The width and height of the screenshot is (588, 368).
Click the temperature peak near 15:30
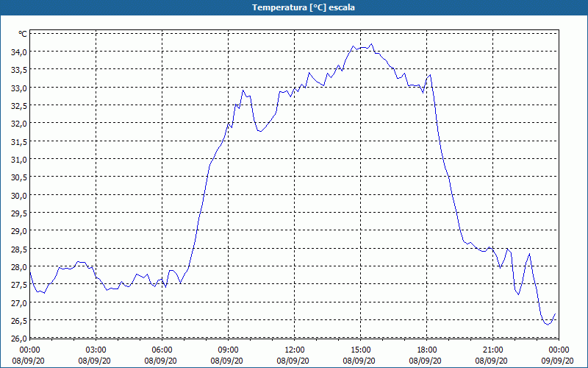[372, 44]
